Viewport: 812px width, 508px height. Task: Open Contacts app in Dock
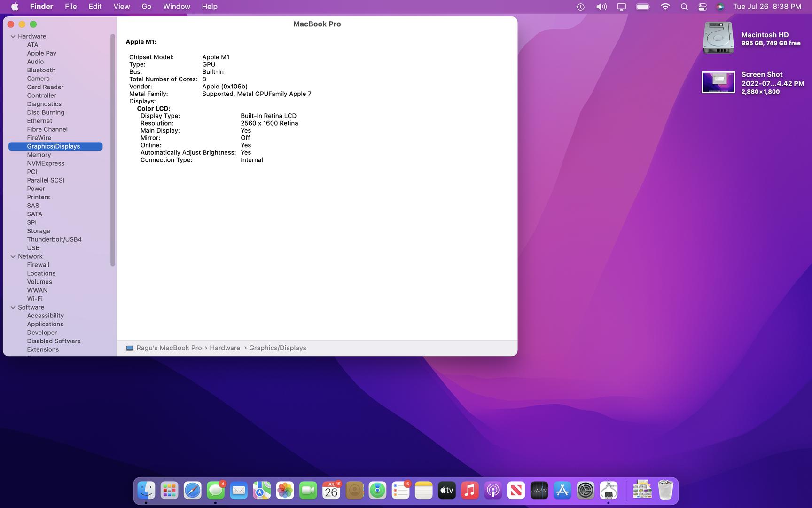(x=354, y=491)
